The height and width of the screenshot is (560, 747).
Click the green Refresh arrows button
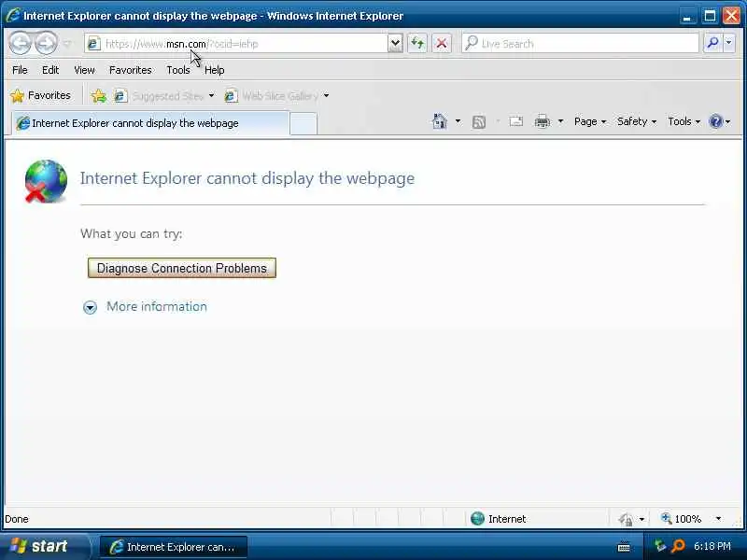tap(417, 43)
